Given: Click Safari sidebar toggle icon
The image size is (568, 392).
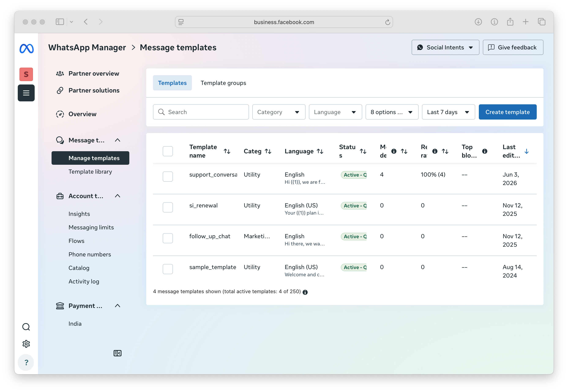Looking at the screenshot, I should [x=60, y=22].
